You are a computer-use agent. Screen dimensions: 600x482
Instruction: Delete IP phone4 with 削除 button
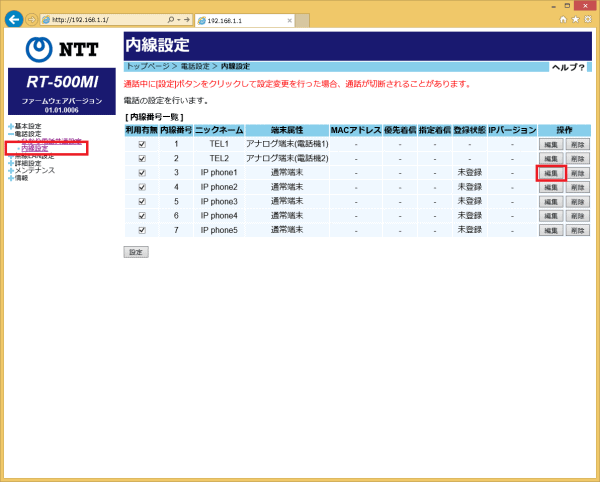pyautogui.click(x=578, y=216)
